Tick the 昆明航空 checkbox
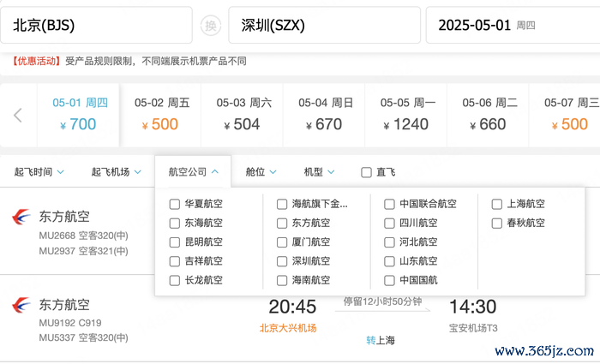This screenshot has height=364, width=600. click(x=175, y=242)
